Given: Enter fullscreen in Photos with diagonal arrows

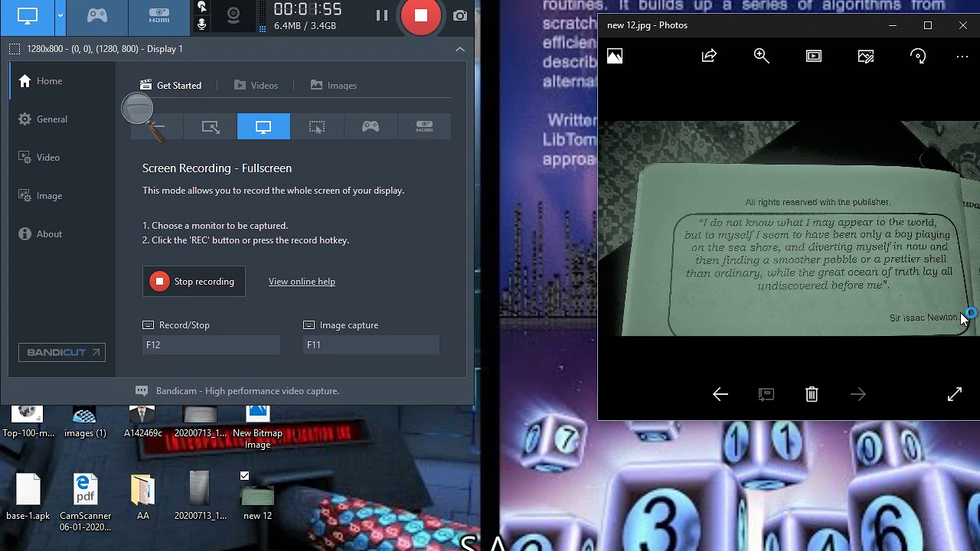Looking at the screenshot, I should (954, 394).
